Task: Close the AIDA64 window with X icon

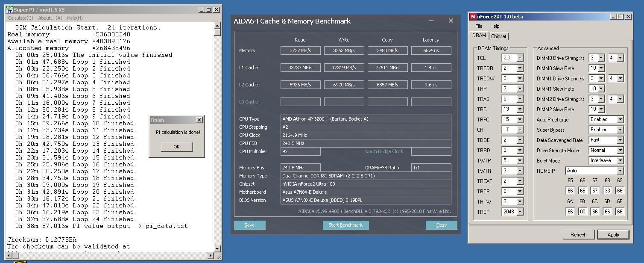Action: tap(451, 21)
